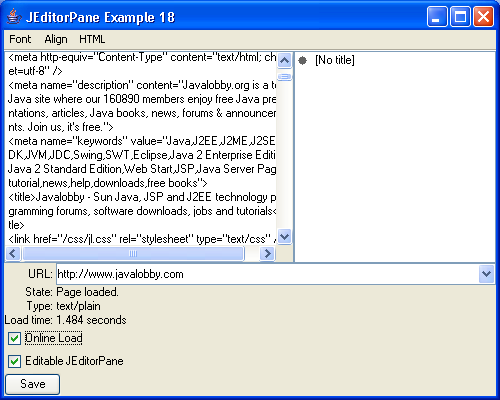Minimize the JEditorPane Example 18 window
The image size is (500, 400).
[437, 16]
